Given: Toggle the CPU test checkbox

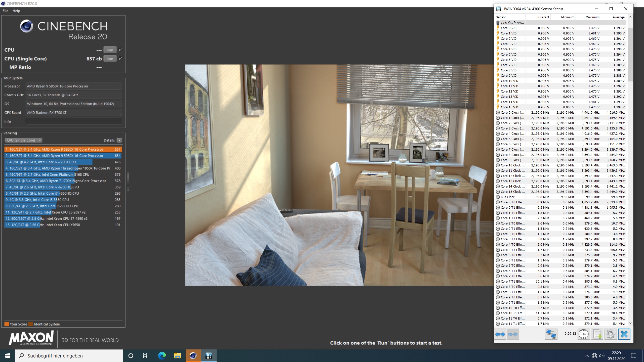Looking at the screenshot, I should point(120,50).
